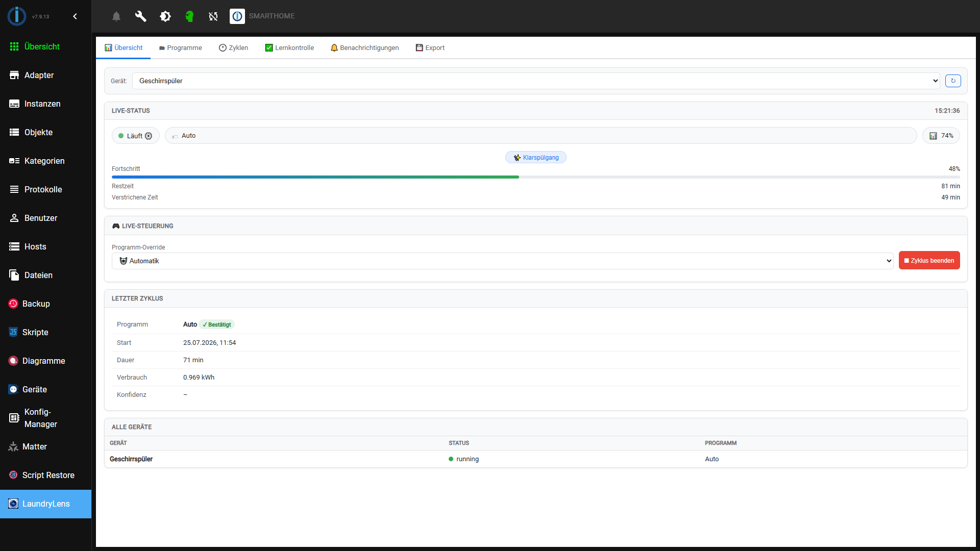Click the v7.9.13 version label
Viewport: 980px width, 551px height.
tap(41, 17)
